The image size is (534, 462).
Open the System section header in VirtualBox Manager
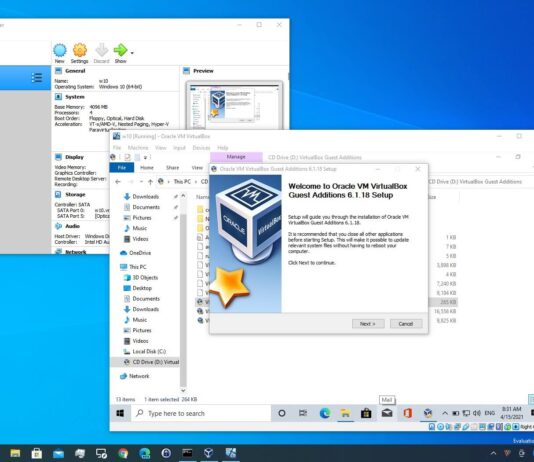coord(75,97)
